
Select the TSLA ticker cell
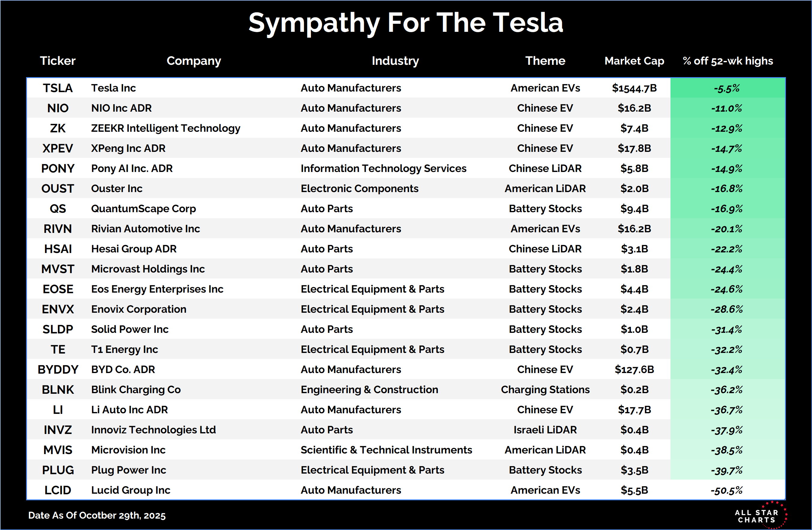pyautogui.click(x=58, y=88)
